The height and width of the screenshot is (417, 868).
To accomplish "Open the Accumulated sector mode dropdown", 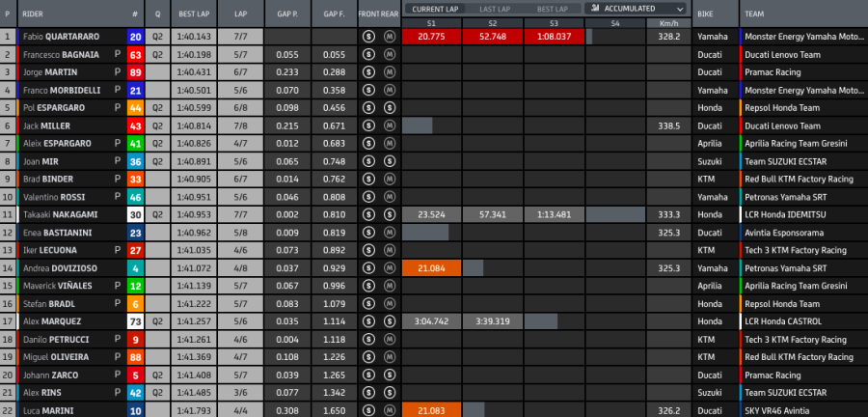I will [x=636, y=8].
